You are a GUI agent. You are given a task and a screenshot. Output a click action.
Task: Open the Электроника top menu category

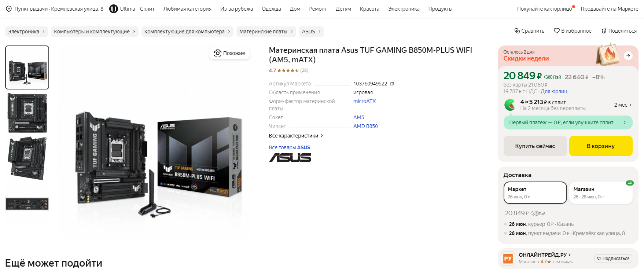pos(404,9)
